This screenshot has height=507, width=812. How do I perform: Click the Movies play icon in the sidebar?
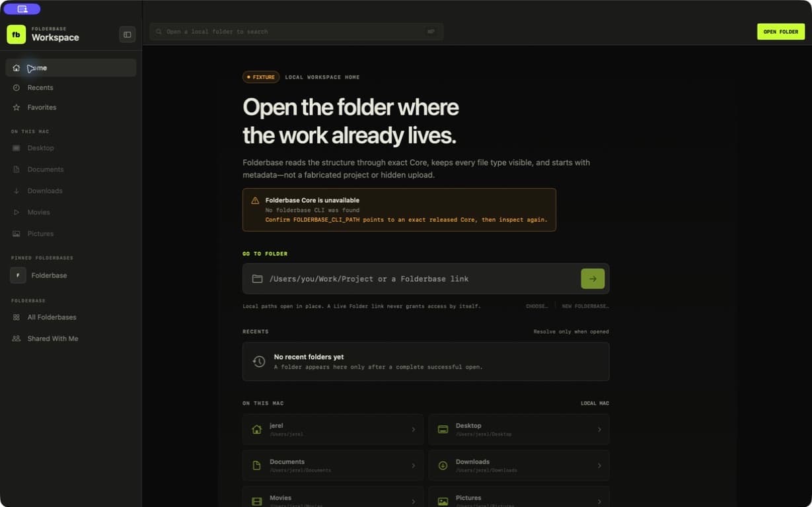coord(17,213)
